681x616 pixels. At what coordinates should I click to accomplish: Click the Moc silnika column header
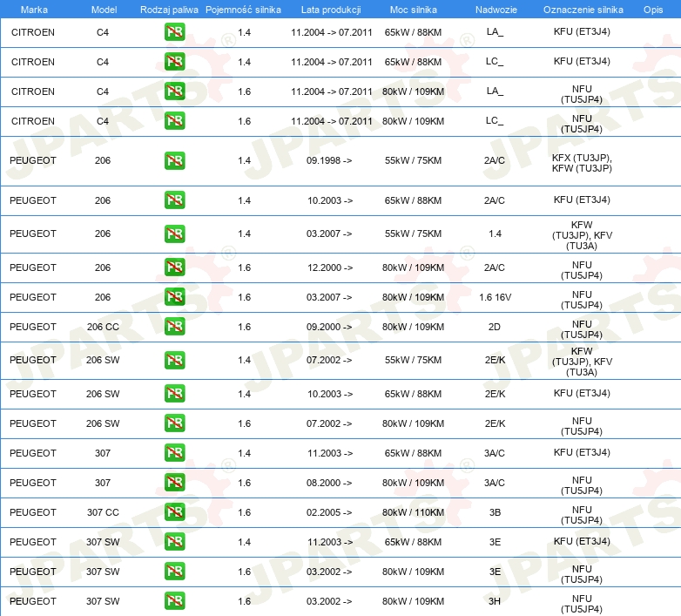(x=413, y=10)
